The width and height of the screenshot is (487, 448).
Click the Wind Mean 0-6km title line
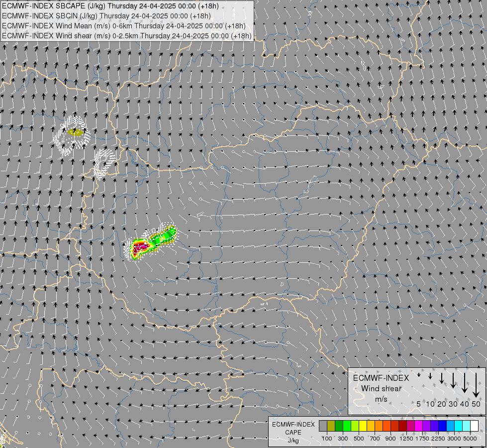click(124, 26)
